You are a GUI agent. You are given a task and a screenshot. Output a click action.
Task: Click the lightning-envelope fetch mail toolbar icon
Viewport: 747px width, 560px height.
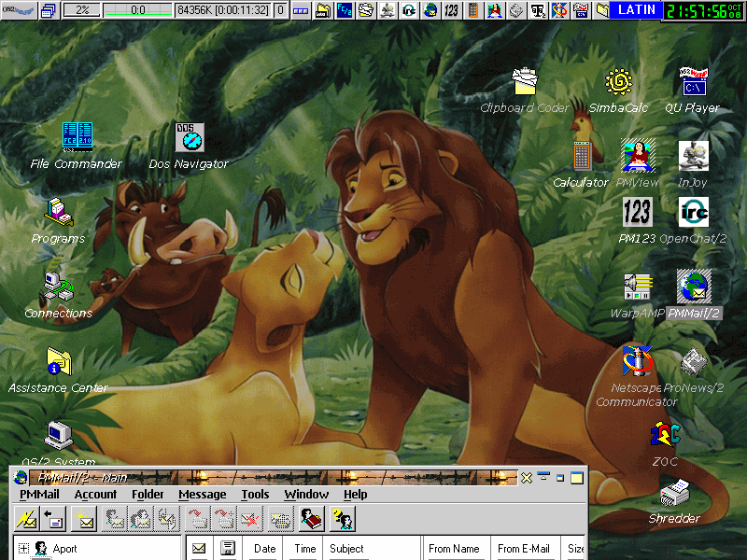click(27, 519)
